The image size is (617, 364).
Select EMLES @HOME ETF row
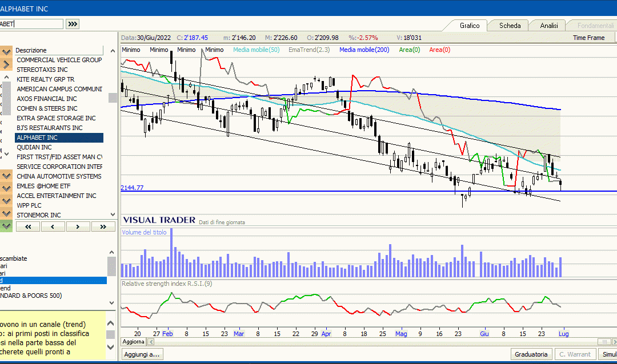click(59, 186)
